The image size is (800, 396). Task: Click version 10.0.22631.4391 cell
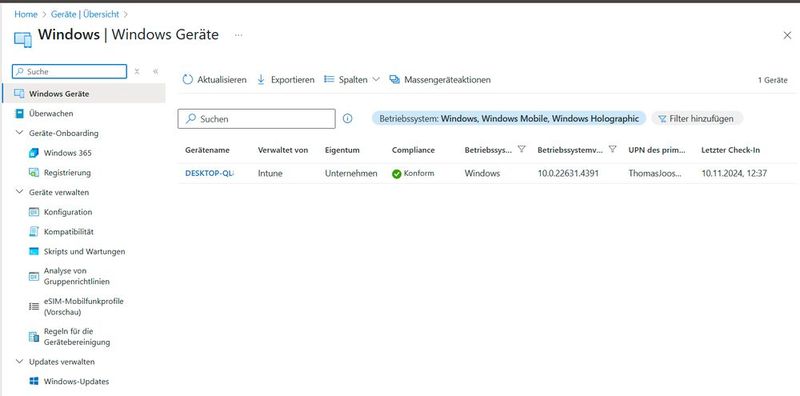568,174
